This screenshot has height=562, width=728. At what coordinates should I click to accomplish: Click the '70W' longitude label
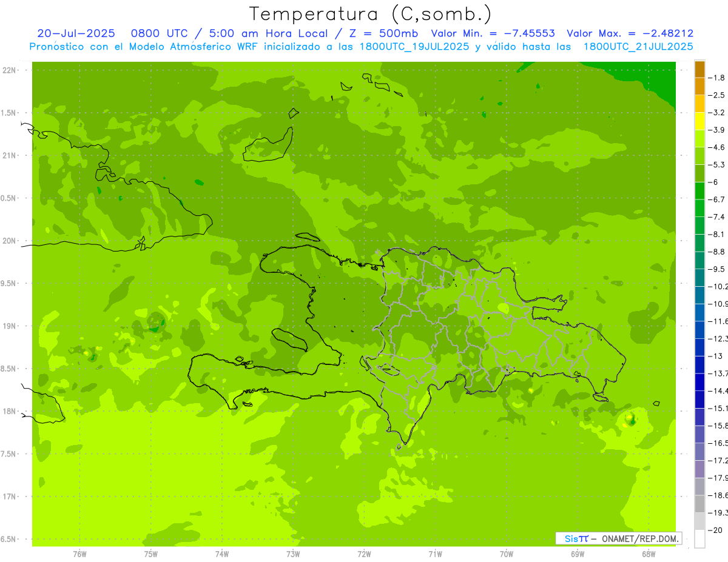point(506,554)
